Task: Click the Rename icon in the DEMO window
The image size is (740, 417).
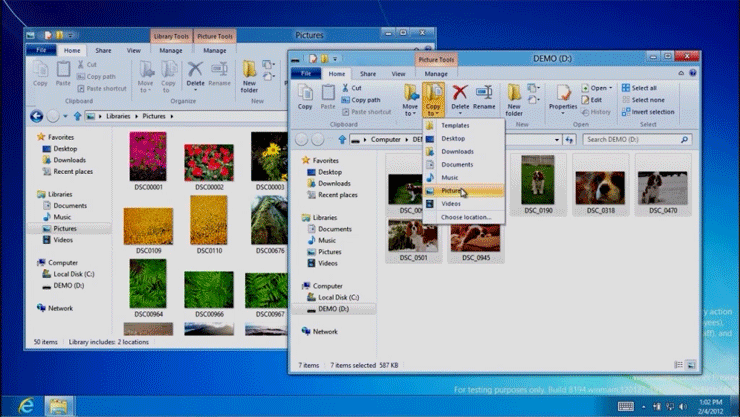Action: [484, 97]
